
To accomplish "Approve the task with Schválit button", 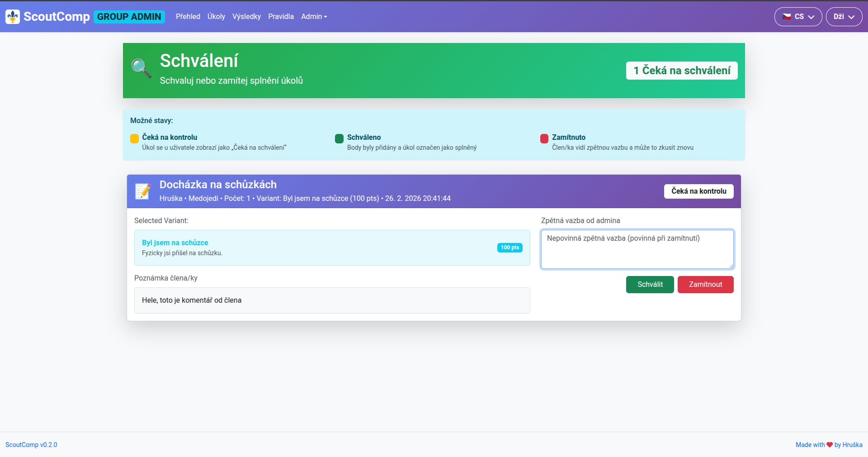I will coord(650,285).
